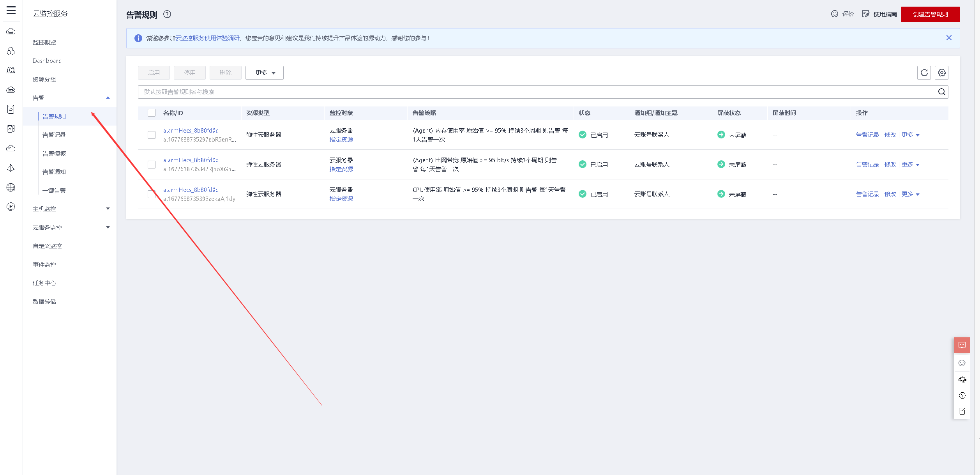Close the survey info banner
The height and width of the screenshot is (475, 980).
[949, 38]
